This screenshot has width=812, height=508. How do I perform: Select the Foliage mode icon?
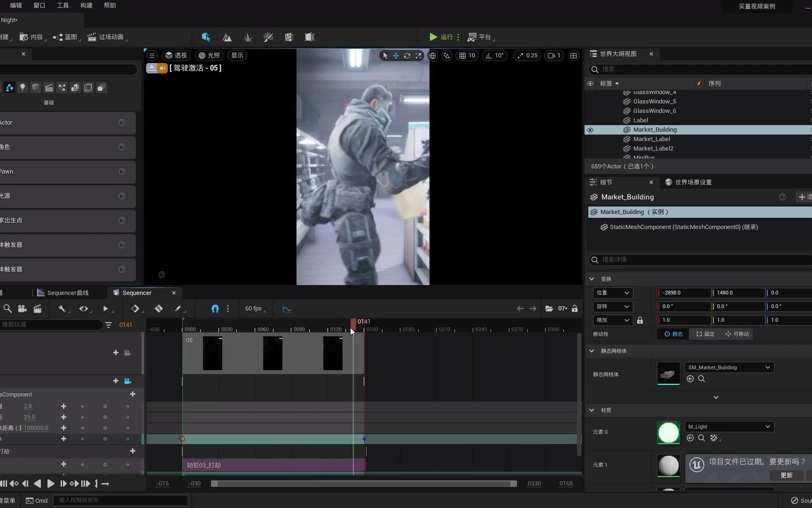coord(248,37)
